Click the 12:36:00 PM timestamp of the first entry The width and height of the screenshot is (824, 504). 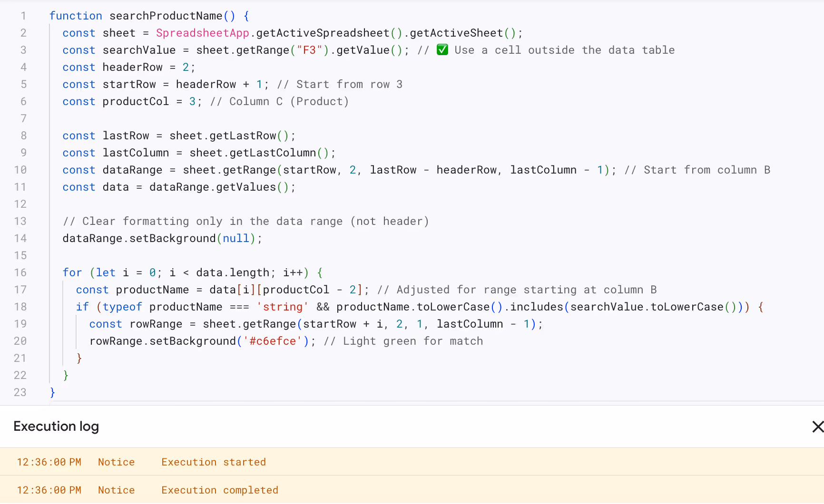pyautogui.click(x=49, y=462)
